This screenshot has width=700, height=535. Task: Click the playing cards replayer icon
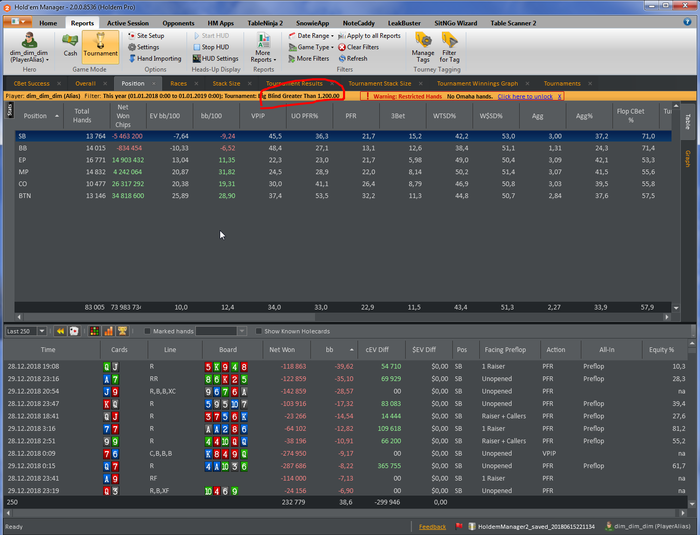pyautogui.click(x=74, y=331)
